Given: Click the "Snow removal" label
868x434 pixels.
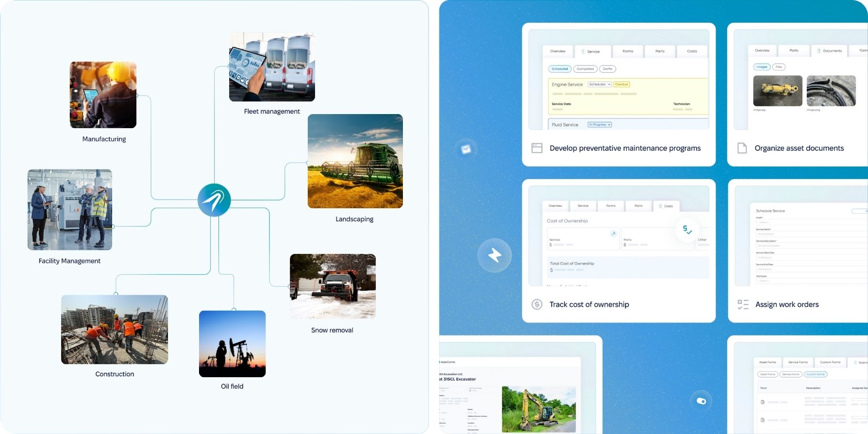Looking at the screenshot, I should coord(332,330).
